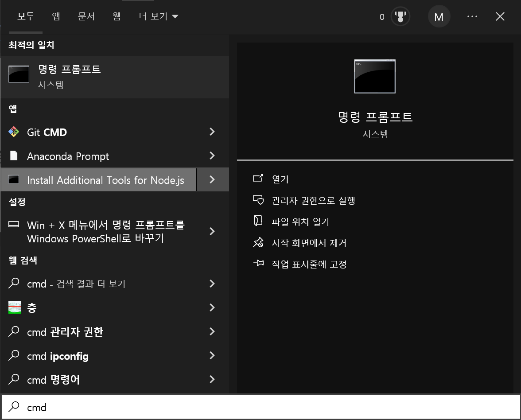Expand the Git CMD chevron
The height and width of the screenshot is (420, 521).
(212, 132)
